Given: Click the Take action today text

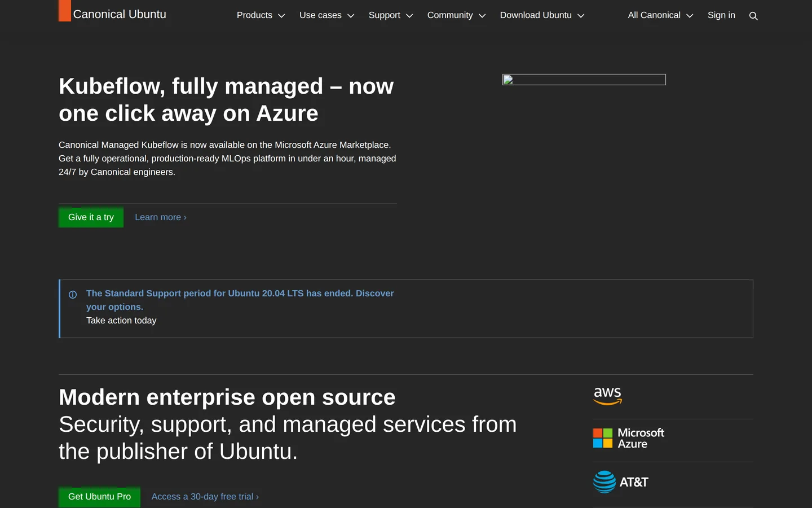Looking at the screenshot, I should click(x=121, y=321).
